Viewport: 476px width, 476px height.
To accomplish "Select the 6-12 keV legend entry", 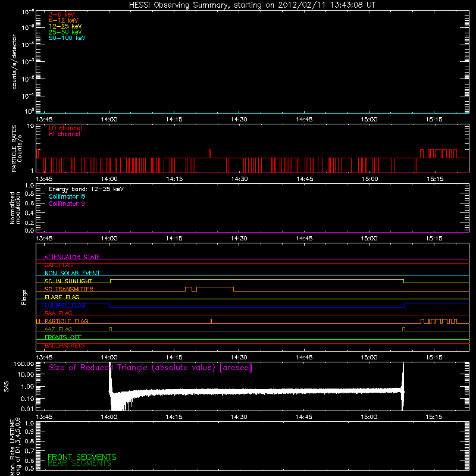I will tap(64, 20).
